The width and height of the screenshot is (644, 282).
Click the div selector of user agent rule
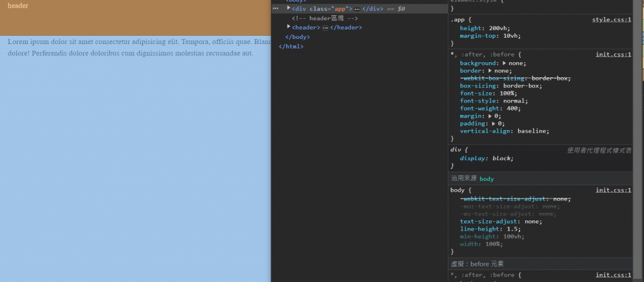tap(455, 150)
